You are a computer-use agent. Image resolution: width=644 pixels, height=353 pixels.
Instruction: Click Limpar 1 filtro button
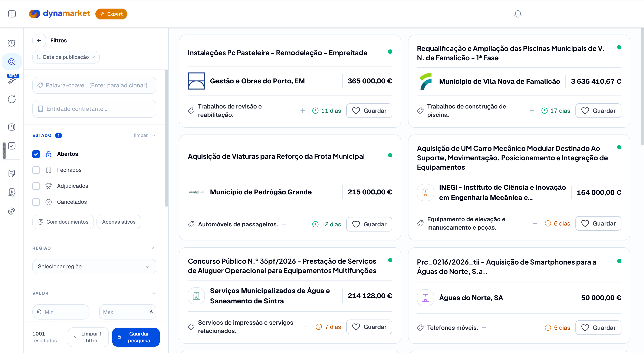click(88, 337)
